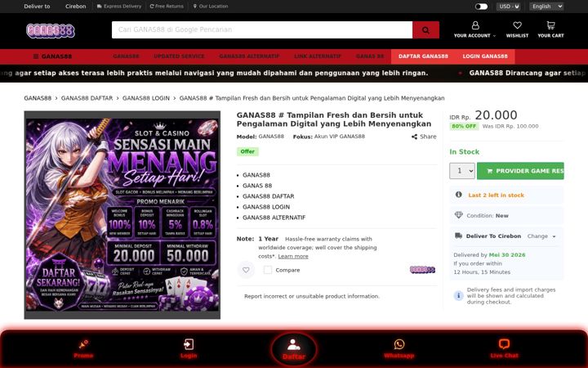Click the GANAS88 LOGIN bullet item

point(266,207)
